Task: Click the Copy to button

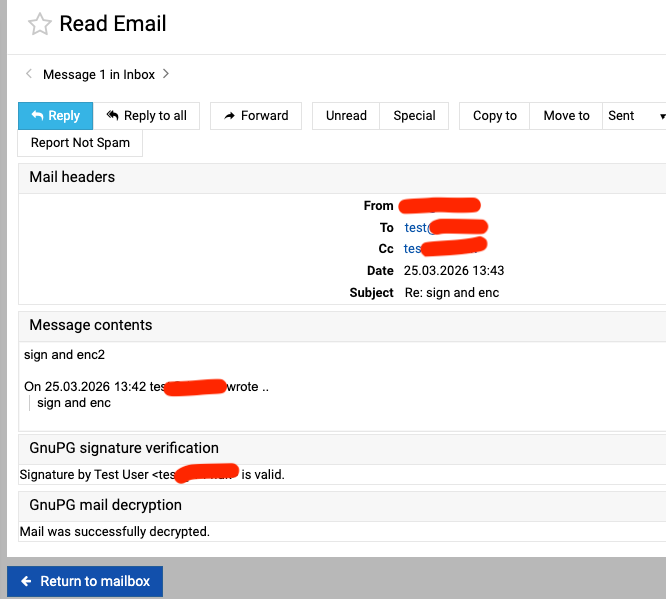Action: tap(494, 116)
